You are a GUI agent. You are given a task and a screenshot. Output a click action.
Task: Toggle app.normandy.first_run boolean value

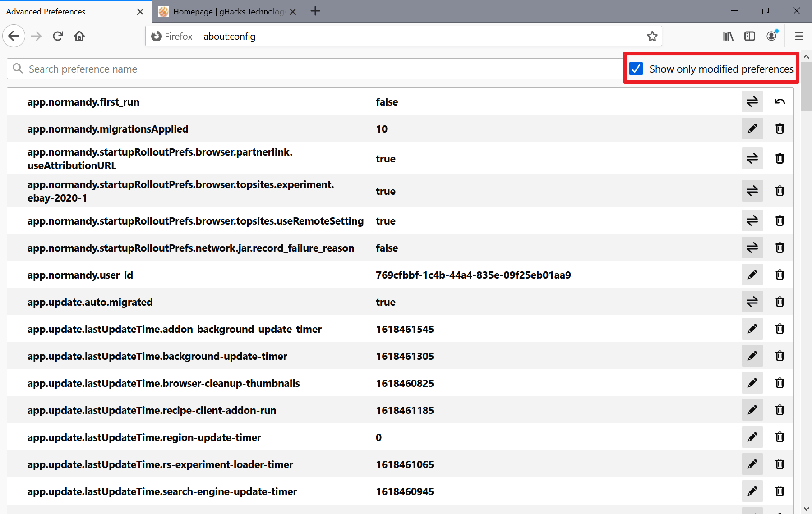click(752, 102)
